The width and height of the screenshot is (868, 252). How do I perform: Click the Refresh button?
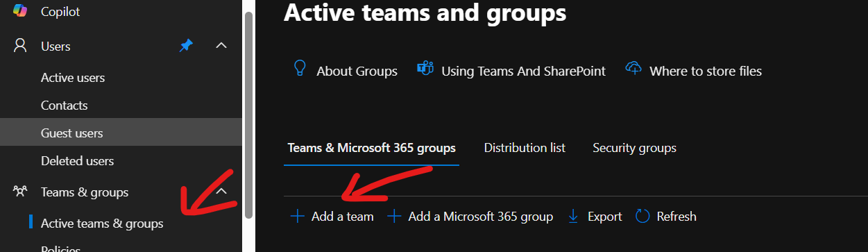click(x=666, y=217)
